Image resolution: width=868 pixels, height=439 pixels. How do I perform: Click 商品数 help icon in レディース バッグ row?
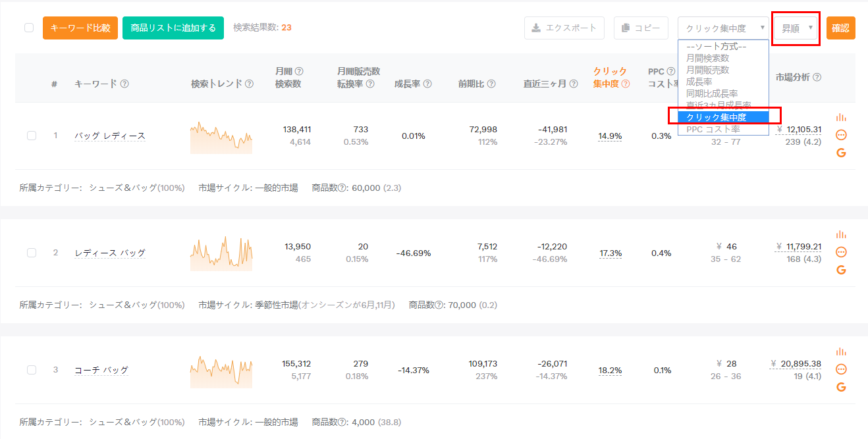[440, 305]
